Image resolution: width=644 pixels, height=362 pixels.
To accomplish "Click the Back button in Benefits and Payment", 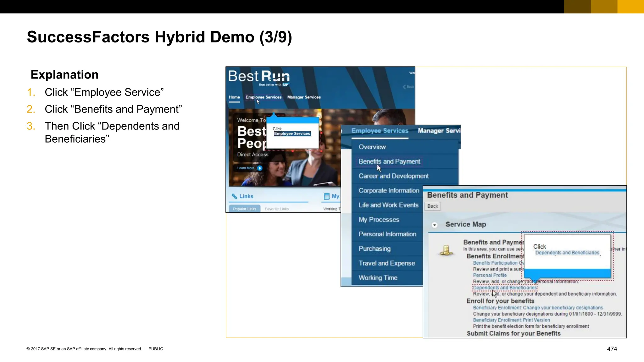I will [x=432, y=206].
